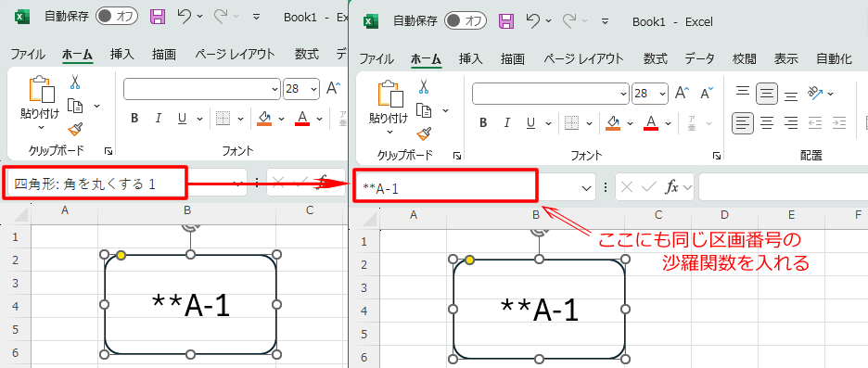868x368 pixels.
Task: Apply fill color bucket in right window
Action: [x=613, y=122]
